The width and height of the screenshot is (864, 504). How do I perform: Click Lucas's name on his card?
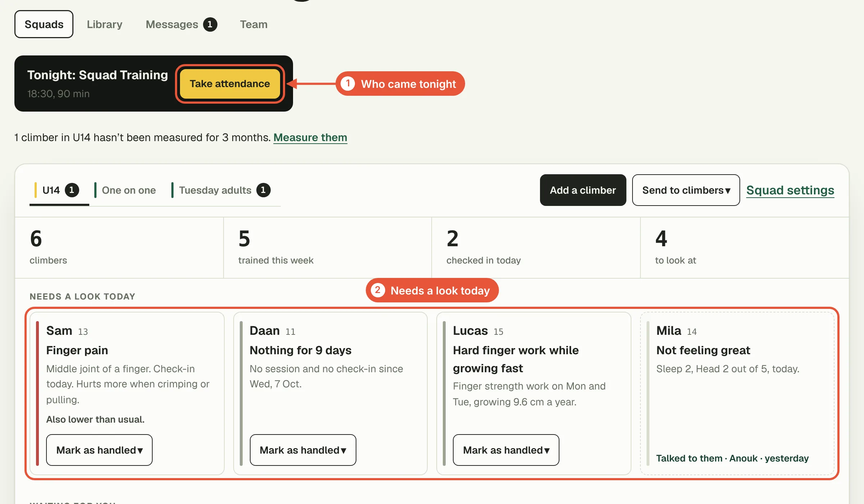(470, 330)
